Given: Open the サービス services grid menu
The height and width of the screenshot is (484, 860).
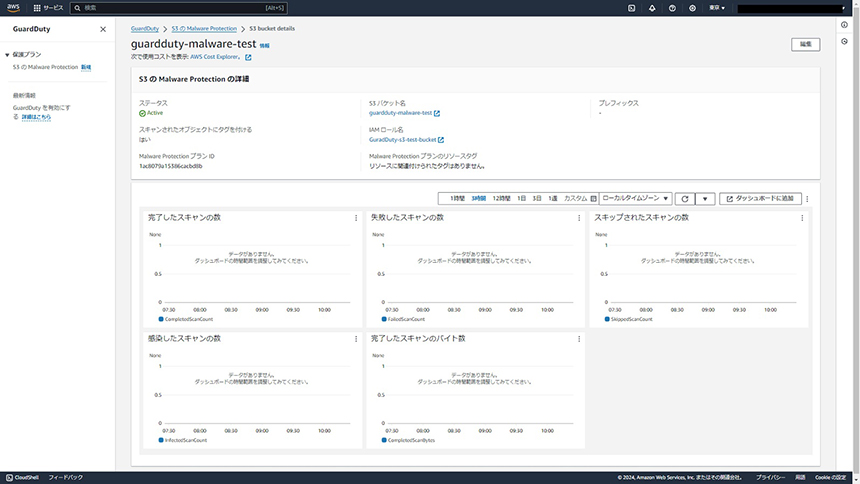Looking at the screenshot, I should 48,8.
